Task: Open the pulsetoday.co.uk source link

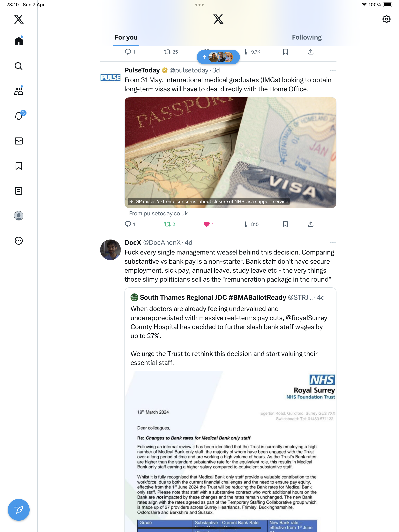Action: 158,213
